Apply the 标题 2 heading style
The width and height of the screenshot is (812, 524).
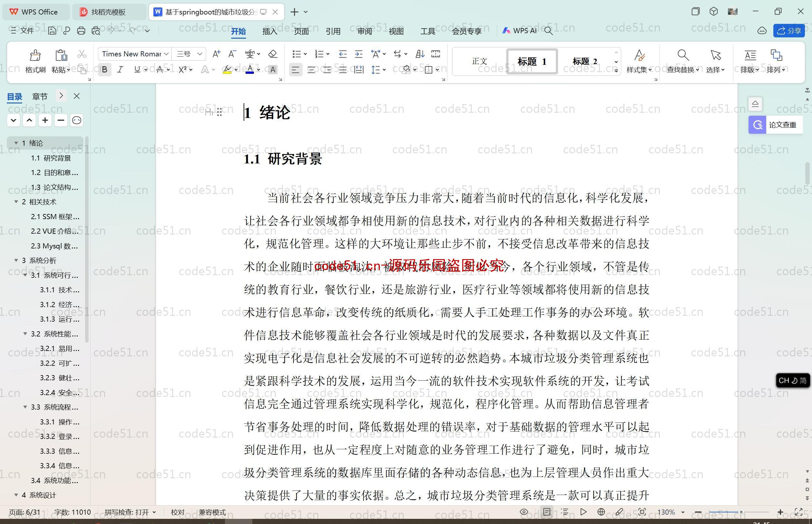tap(585, 61)
